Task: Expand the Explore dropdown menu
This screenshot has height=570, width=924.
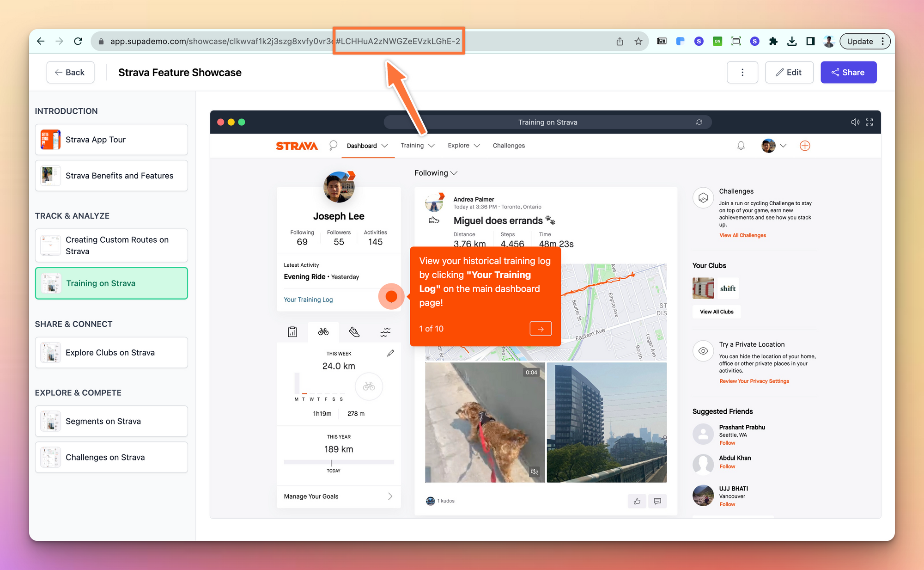Action: 464,146
